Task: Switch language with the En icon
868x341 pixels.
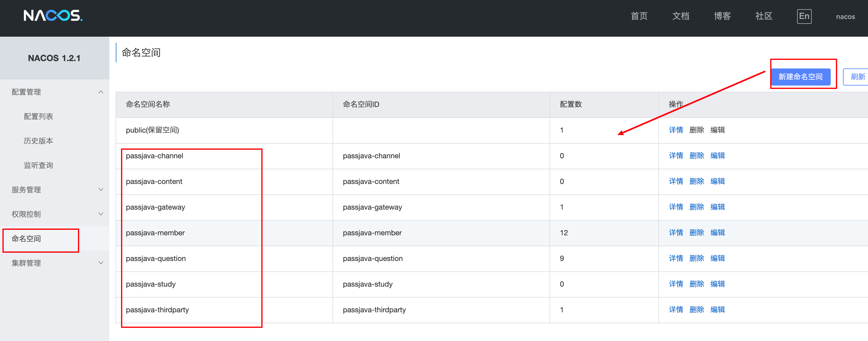Action: pyautogui.click(x=804, y=16)
